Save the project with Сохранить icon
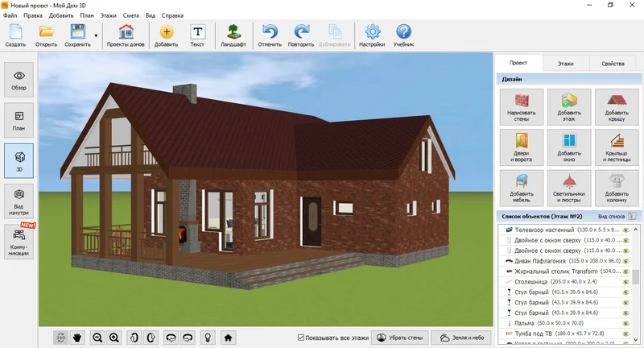Image resolution: width=644 pixels, height=348 pixels. point(77,35)
